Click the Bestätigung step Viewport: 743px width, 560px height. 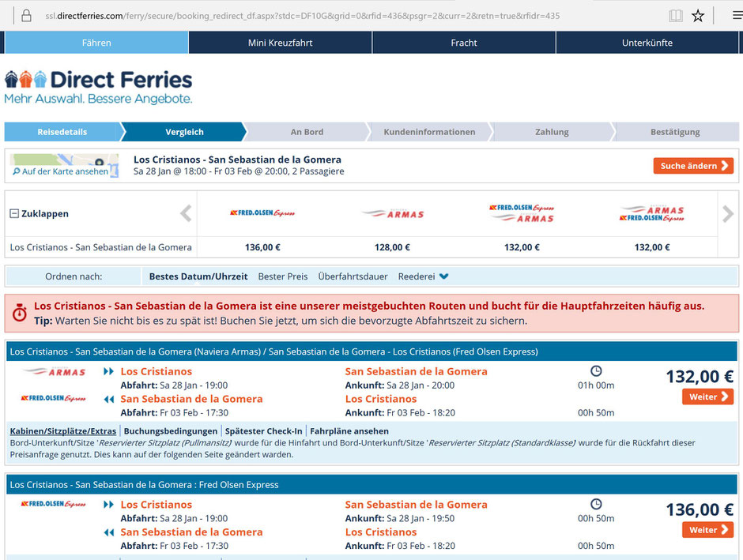pos(675,132)
